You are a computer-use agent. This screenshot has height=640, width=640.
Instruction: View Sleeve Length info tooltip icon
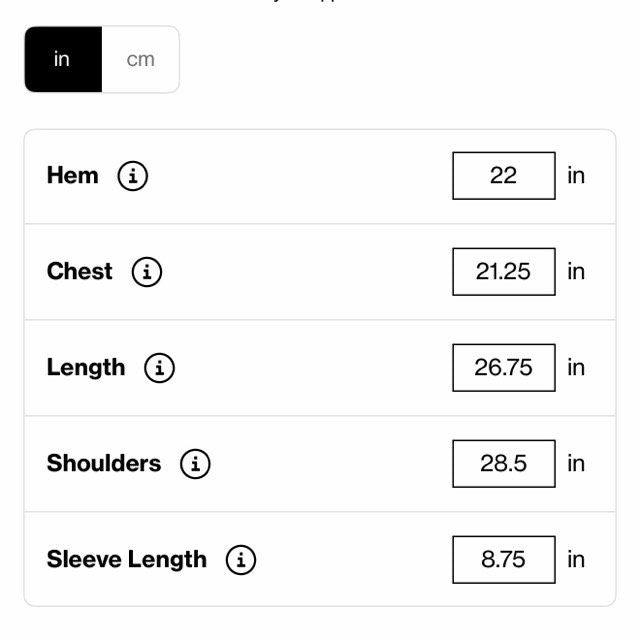pyautogui.click(x=241, y=560)
